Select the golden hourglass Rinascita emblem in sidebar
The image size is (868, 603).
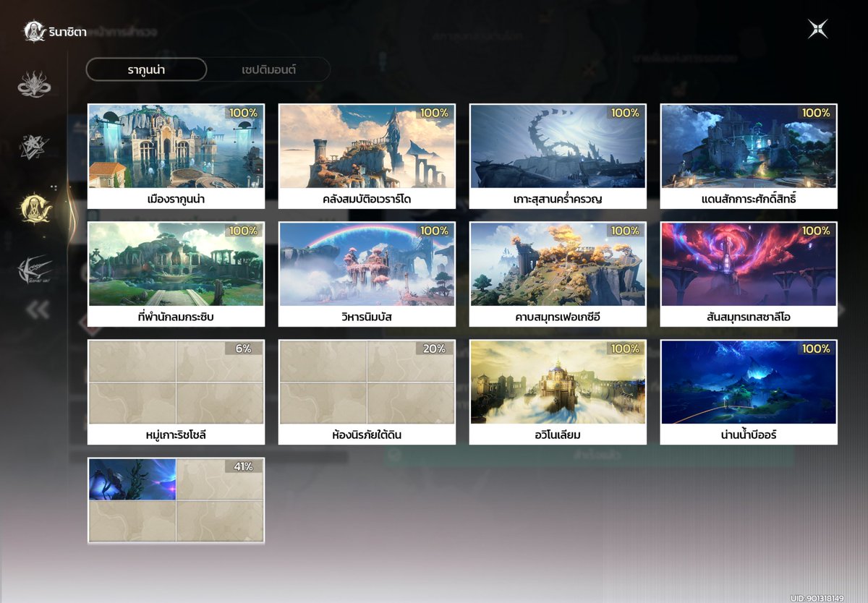pos(35,208)
